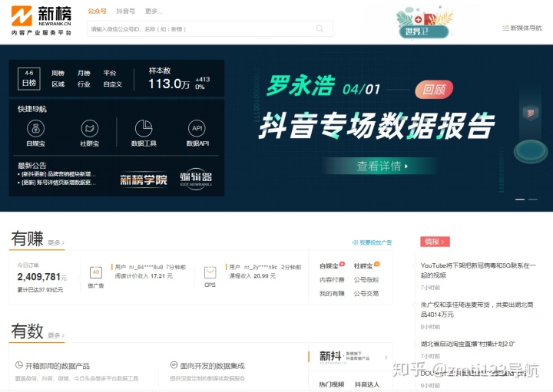Open the 面向开发的数据集成 heading
This screenshot has width=553, height=392.
tap(212, 366)
